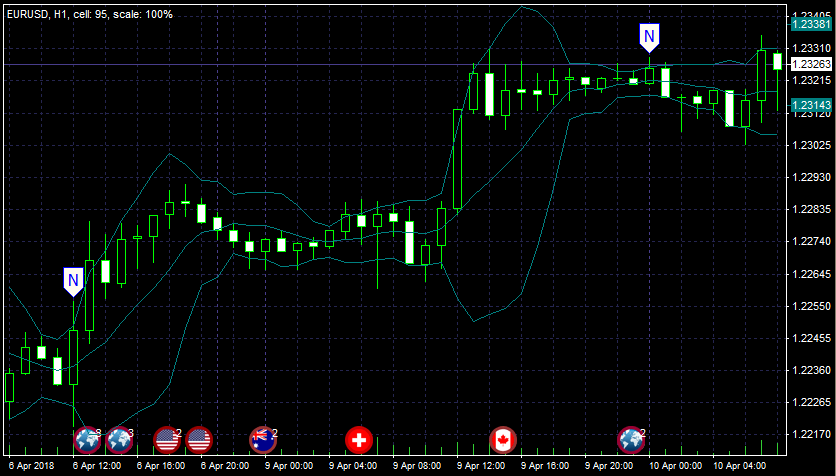Open the Canada flag event icon
Viewport: 836px width, 476px height.
(x=503, y=440)
